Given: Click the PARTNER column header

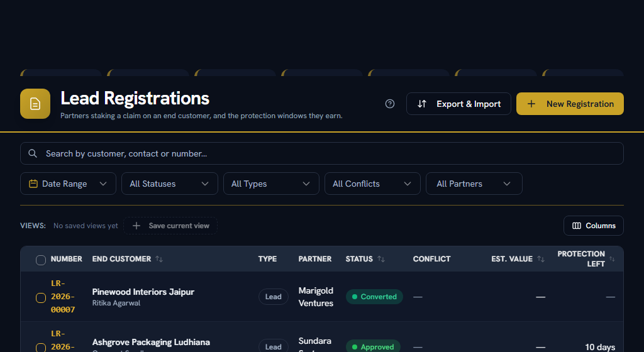Looking at the screenshot, I should 314,259.
